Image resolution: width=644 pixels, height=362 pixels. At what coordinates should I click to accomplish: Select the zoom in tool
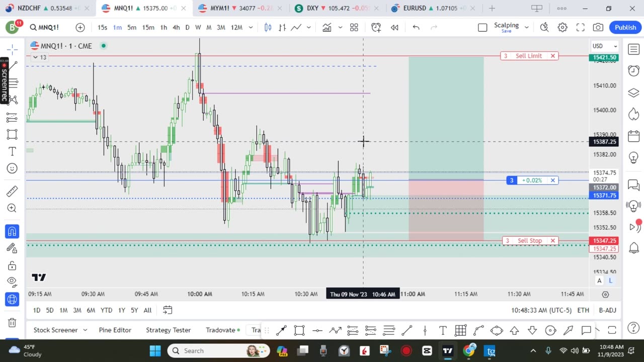[x=13, y=208]
